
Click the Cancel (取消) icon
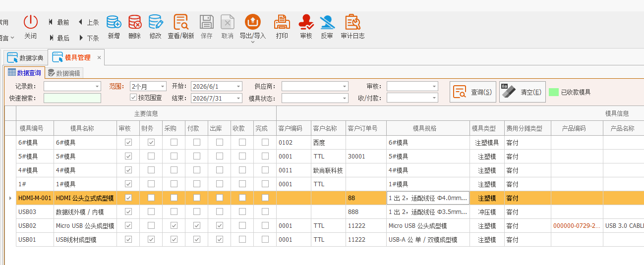[x=227, y=22]
